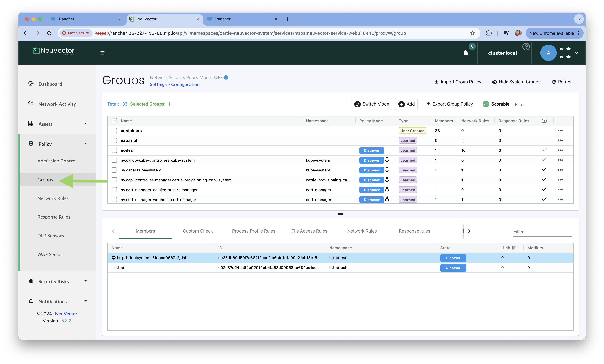
Task: Click the notifications bell icon
Action: pos(465,53)
